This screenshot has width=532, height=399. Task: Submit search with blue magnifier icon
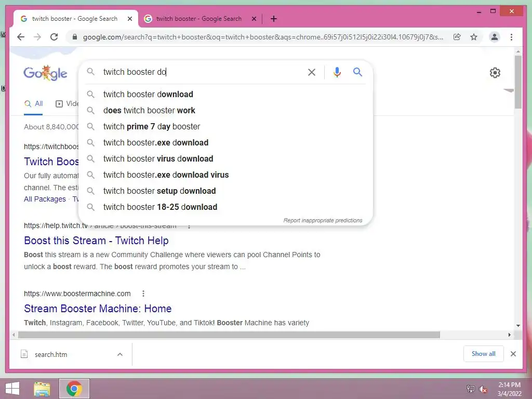(x=357, y=72)
